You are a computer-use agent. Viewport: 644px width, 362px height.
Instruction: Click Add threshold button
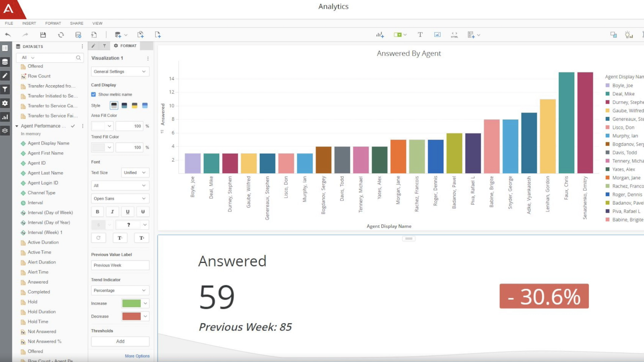120,341
